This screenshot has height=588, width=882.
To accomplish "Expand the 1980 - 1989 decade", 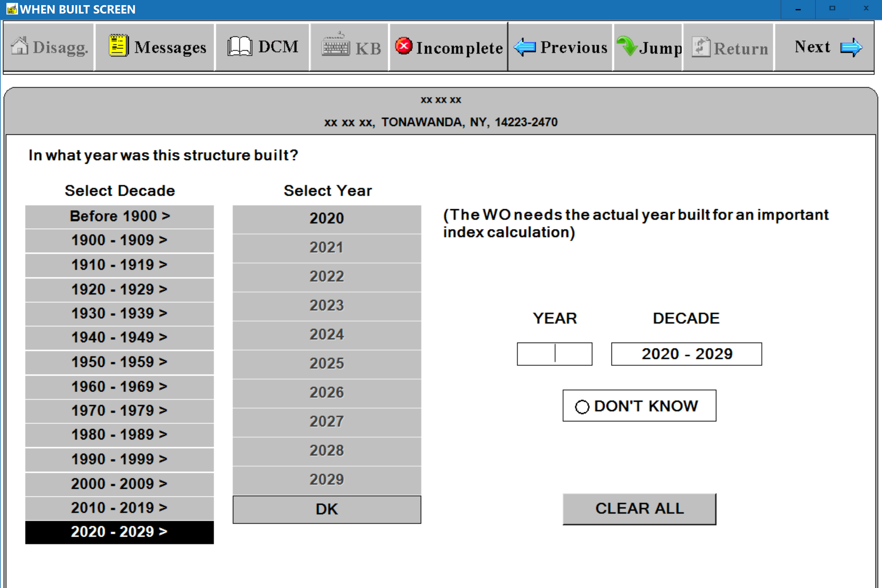I will [119, 435].
